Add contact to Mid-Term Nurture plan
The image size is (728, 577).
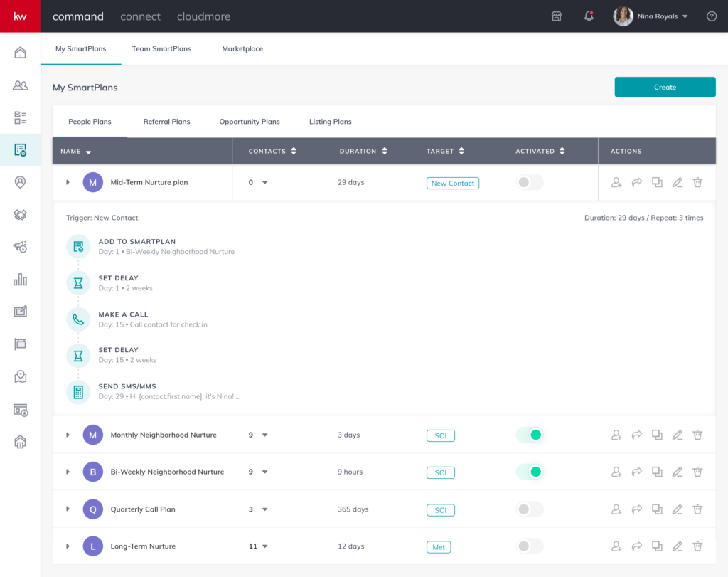(x=616, y=183)
